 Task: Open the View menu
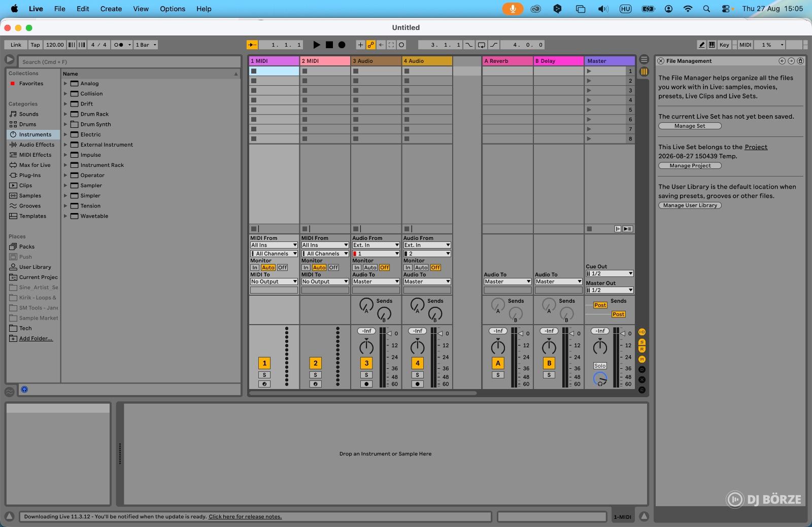point(141,9)
